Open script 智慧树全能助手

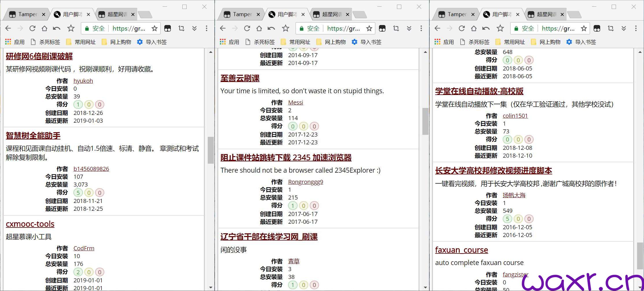tap(33, 136)
